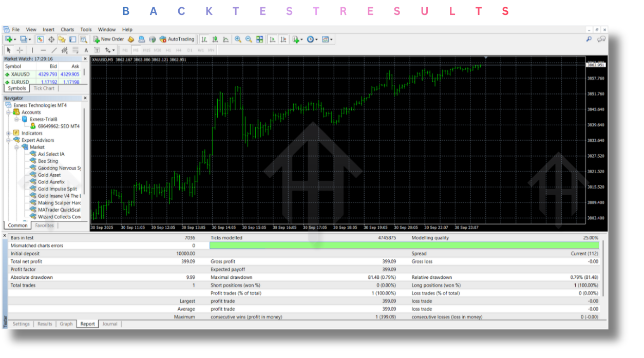Open the Charts menu

(67, 29)
